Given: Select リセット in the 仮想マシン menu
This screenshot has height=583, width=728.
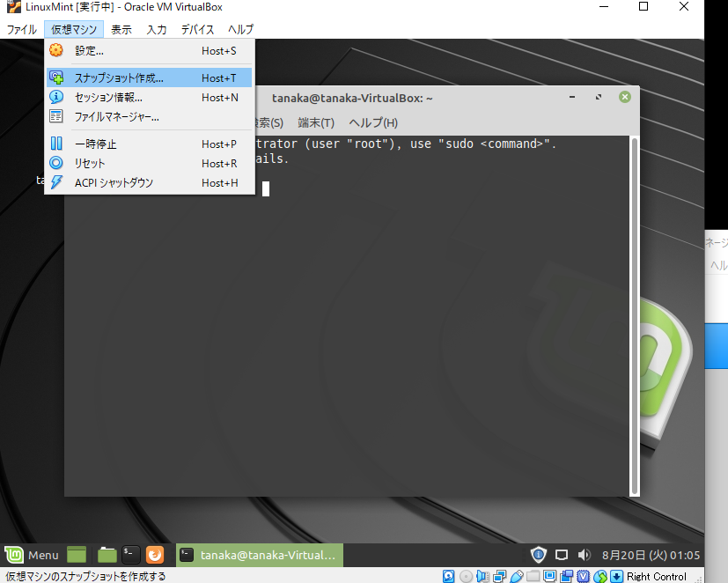Looking at the screenshot, I should tap(149, 164).
